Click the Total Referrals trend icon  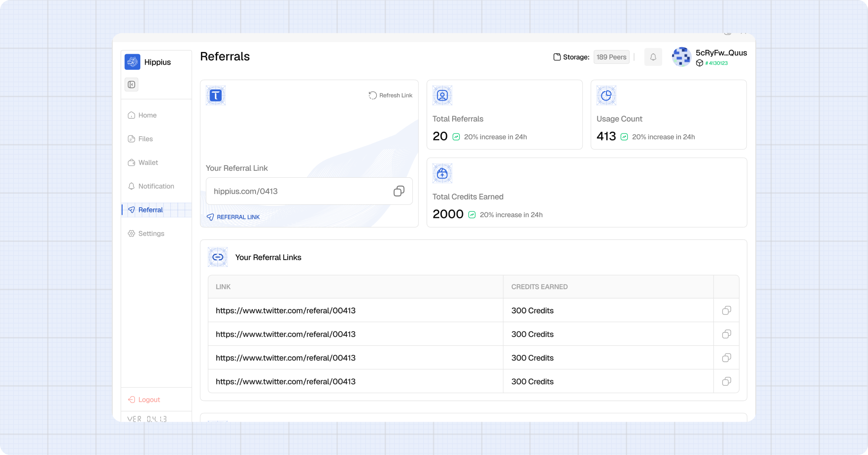click(x=456, y=137)
